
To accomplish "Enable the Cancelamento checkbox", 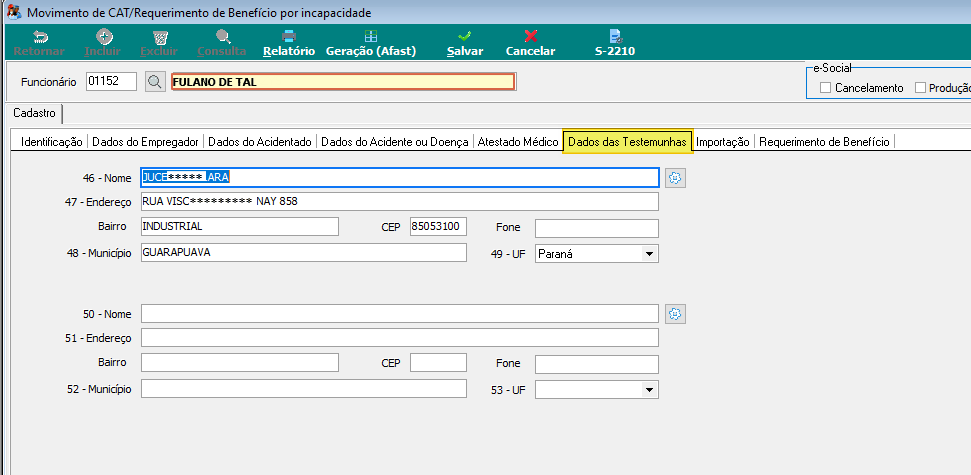I will pyautogui.click(x=825, y=88).
